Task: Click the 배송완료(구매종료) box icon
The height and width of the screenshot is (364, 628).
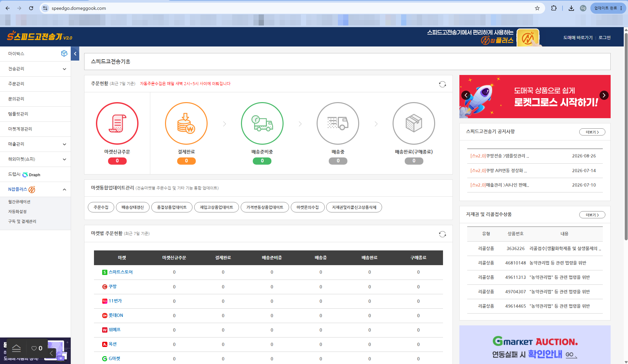Action: (414, 123)
